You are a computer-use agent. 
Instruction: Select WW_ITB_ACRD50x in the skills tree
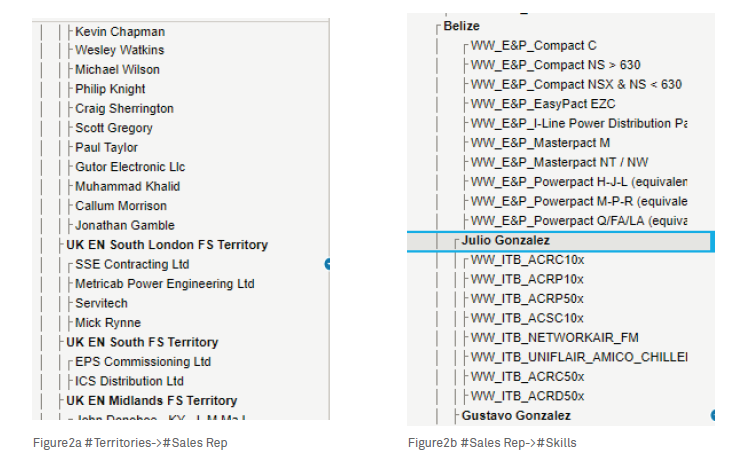[527, 396]
